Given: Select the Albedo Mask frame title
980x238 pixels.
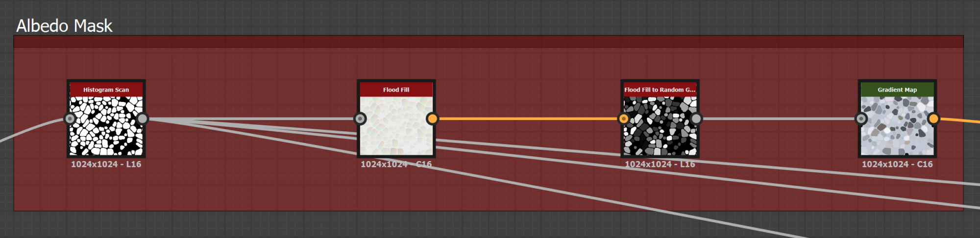Looking at the screenshot, I should (x=64, y=25).
